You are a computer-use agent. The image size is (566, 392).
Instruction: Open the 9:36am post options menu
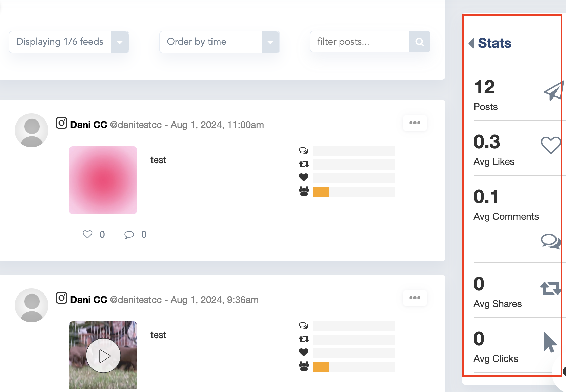pyautogui.click(x=415, y=298)
